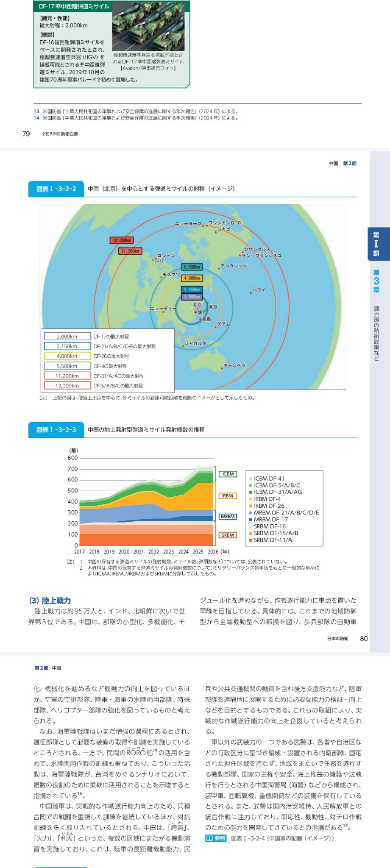
Task: Click the 図表 I-3-2-2 figure label
Action: pyautogui.click(x=56, y=189)
